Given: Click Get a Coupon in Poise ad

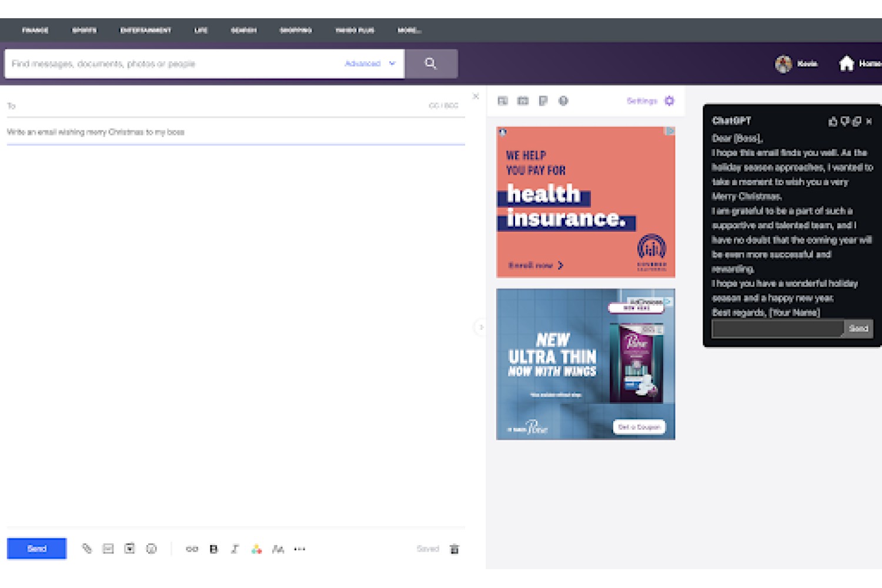Looking at the screenshot, I should (639, 427).
